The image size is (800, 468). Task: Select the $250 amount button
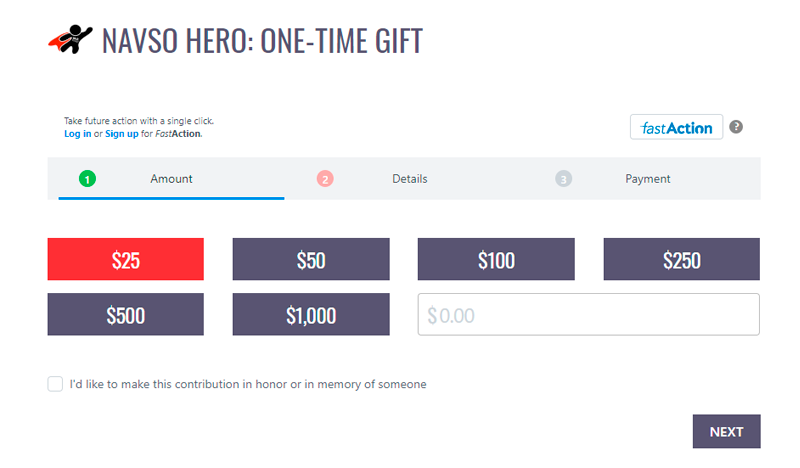682,259
